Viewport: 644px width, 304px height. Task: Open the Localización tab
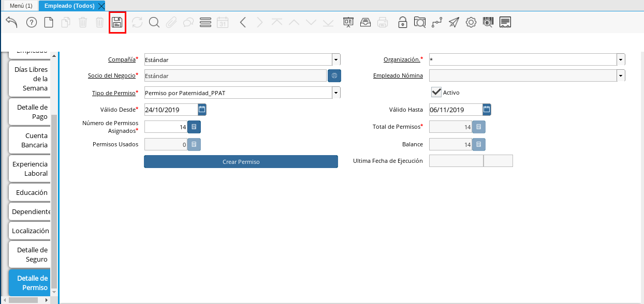pyautogui.click(x=30, y=231)
